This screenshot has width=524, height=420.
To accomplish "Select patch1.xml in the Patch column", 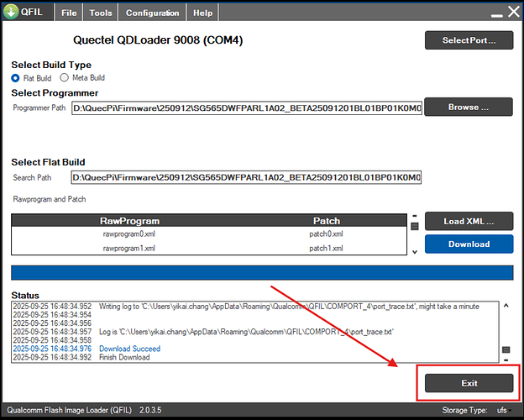I will (326, 248).
